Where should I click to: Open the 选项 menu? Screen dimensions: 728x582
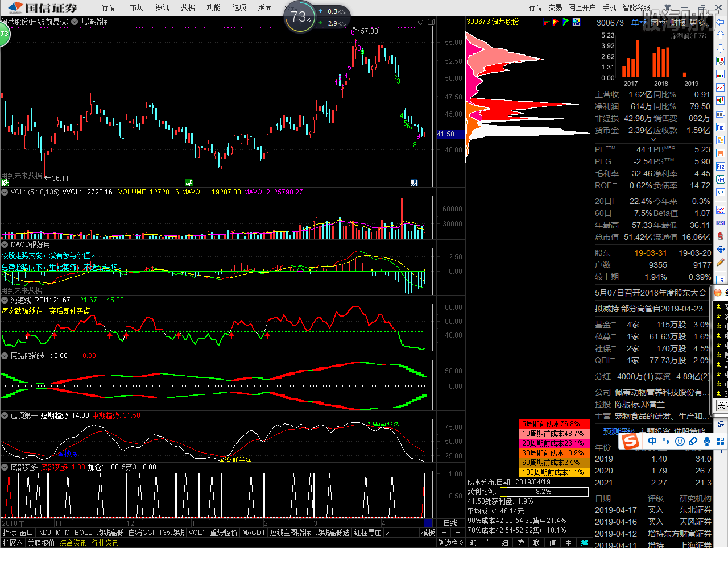(239, 7)
